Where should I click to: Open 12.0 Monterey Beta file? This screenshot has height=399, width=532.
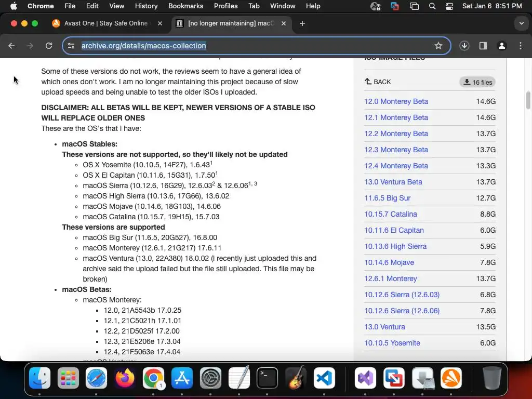tap(396, 101)
